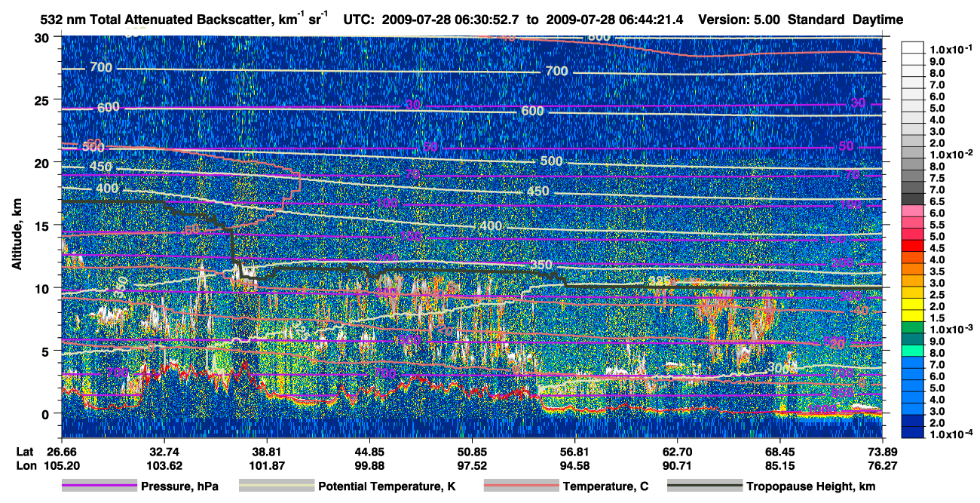Viewport: 980px width, 503px height.
Task: Select the mint green colorbar swatch above 8.0
Action: pos(914,352)
